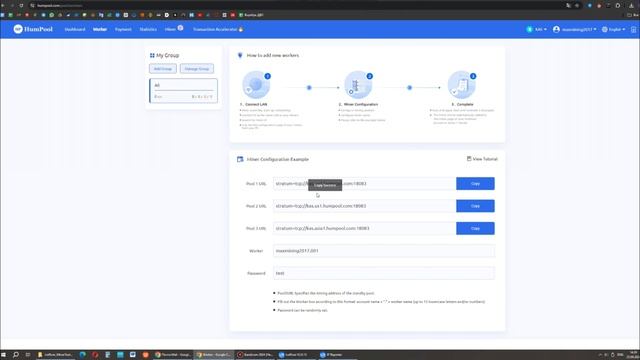
Task: Click the Add Group button
Action: [x=163, y=69]
